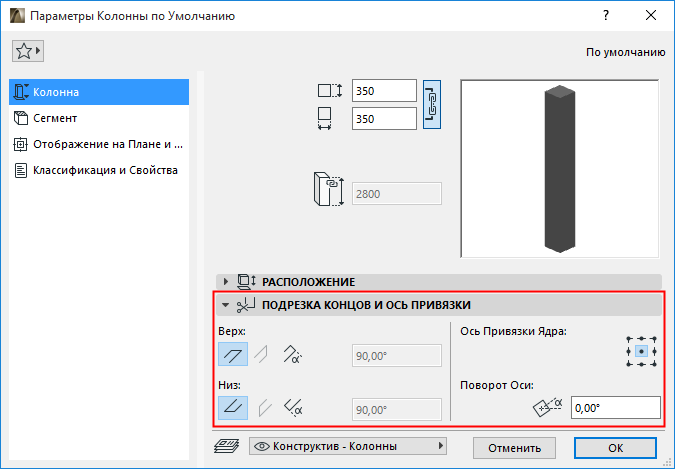Click the 3D column preview
The height and width of the screenshot is (469, 675).
pyautogui.click(x=560, y=169)
